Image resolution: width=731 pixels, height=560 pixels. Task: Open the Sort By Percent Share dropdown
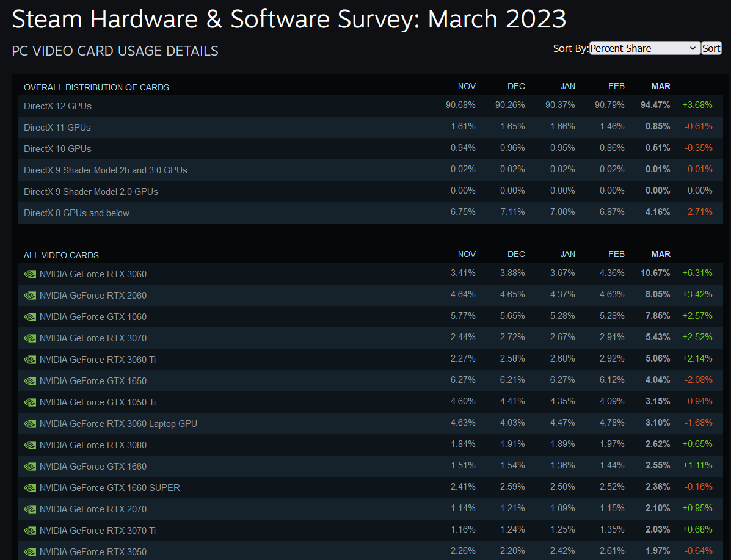tap(645, 48)
